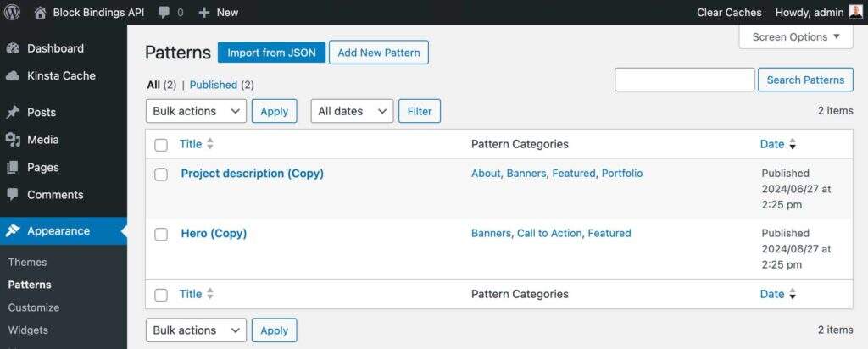Viewport: 868px width, 349px height.
Task: Toggle the select-all checkbox in table header
Action: point(161,145)
